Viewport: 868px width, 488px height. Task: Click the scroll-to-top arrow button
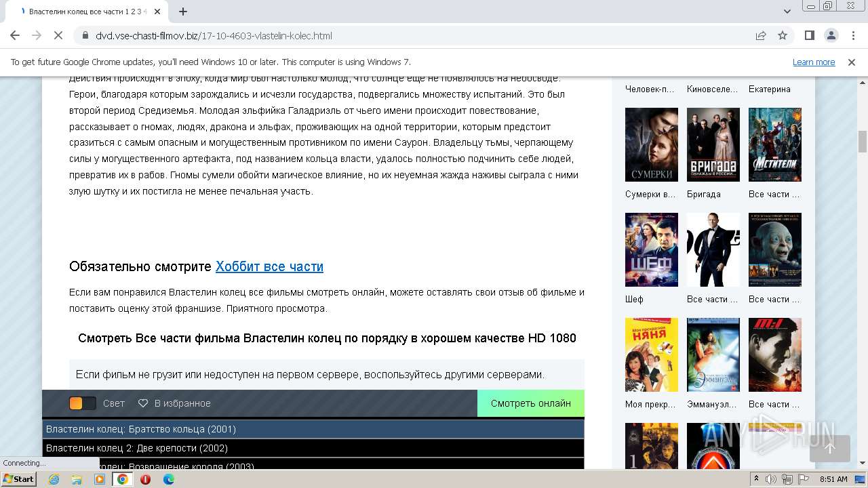click(830, 449)
